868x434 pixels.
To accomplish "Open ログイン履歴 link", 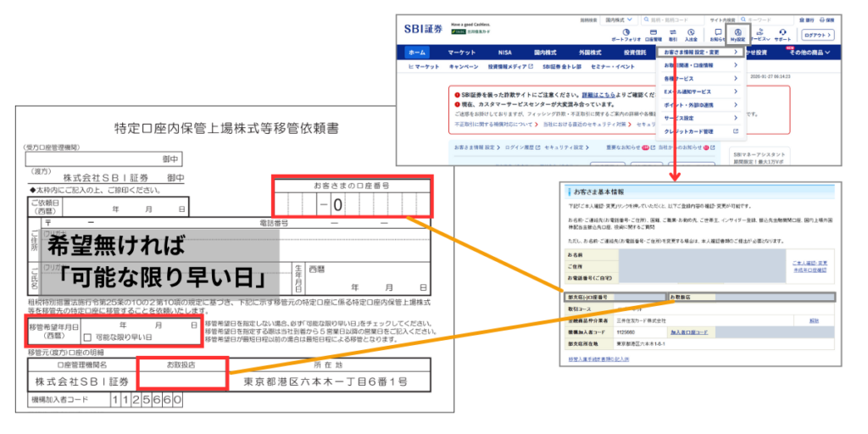I will pos(522,147).
